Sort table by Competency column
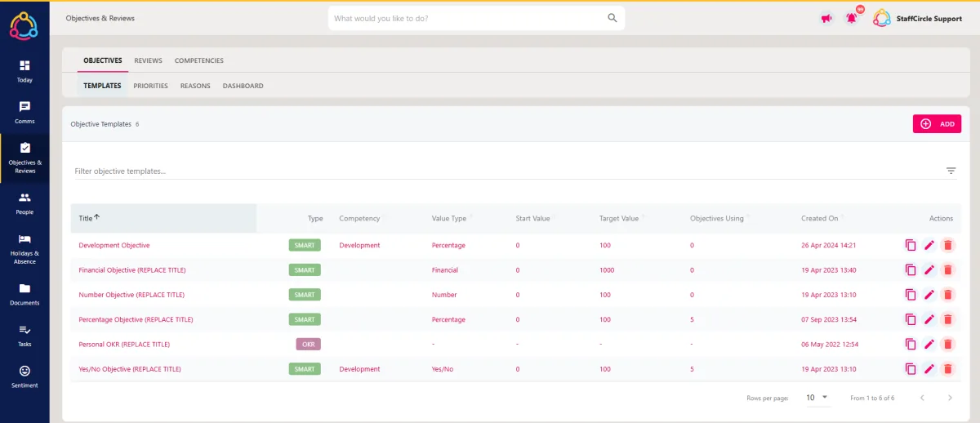The height and width of the screenshot is (423, 980). coord(359,219)
